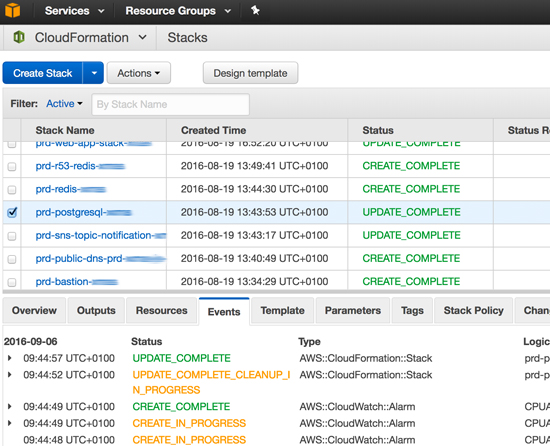Viewport: 550px width, 446px height.
Task: Click created time 2016-08-19 13:34:29 UTC+0100
Action: (254, 282)
